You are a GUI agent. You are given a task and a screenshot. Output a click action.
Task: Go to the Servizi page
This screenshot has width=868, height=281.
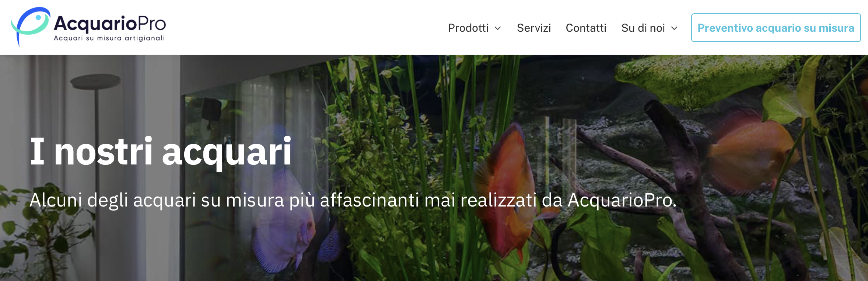[x=534, y=28]
